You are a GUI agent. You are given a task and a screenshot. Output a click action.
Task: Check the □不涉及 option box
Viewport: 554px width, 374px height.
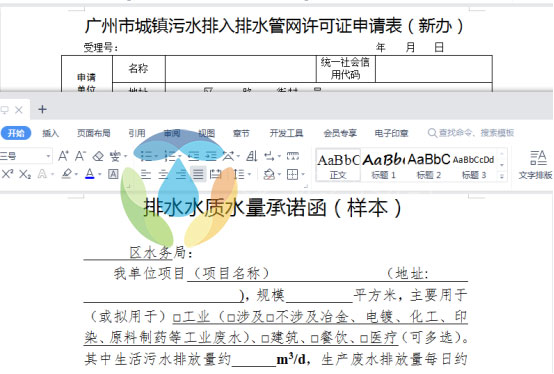click(x=270, y=318)
